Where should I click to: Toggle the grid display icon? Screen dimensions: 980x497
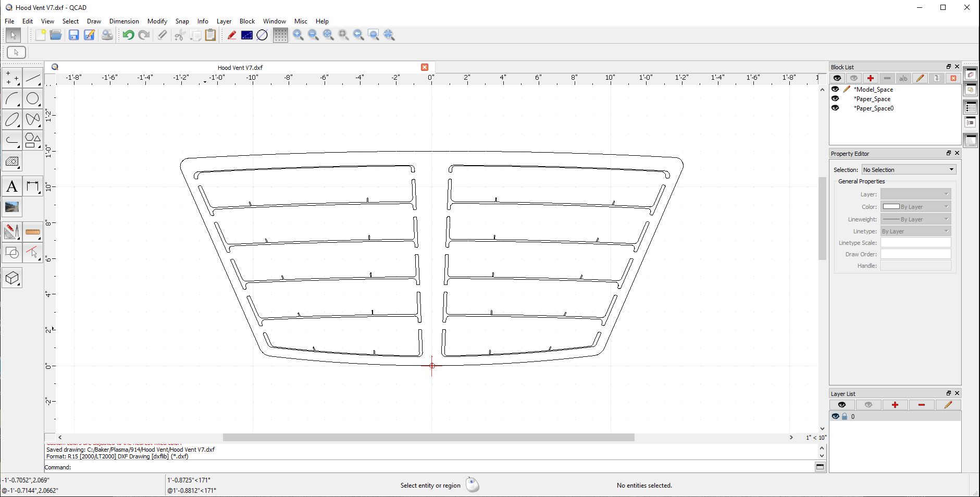pos(280,35)
